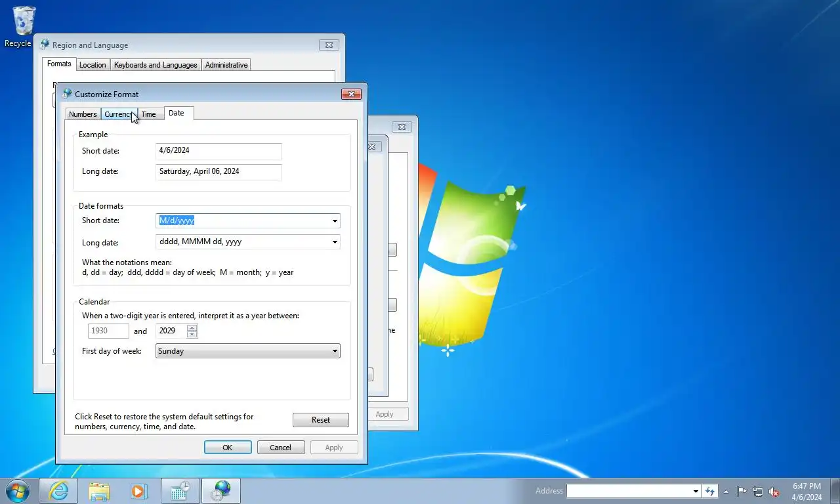Open the network tray icon
The height and width of the screenshot is (504, 840).
click(758, 491)
